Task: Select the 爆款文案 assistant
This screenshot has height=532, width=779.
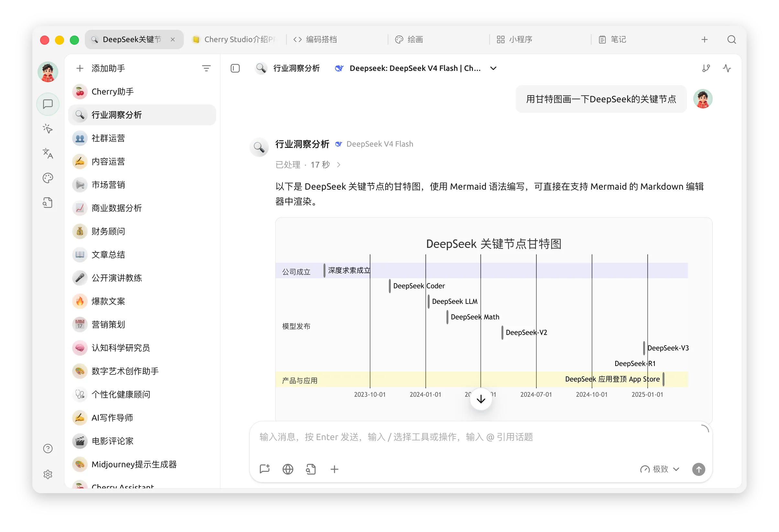Action: pos(142,301)
